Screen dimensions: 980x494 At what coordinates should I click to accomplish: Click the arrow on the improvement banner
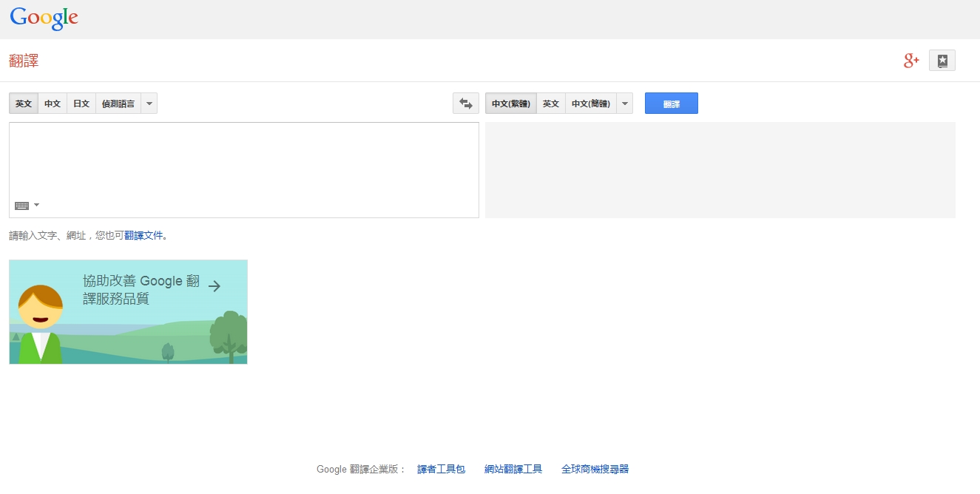[x=214, y=286]
